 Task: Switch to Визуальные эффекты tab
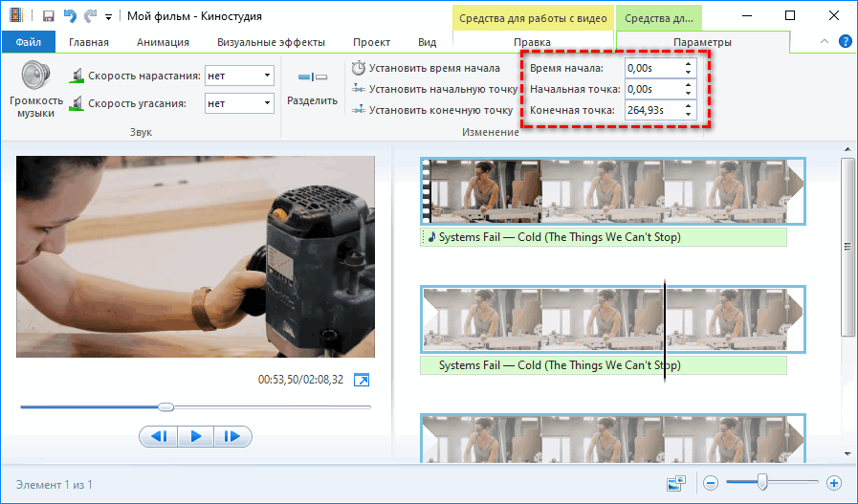coord(271,42)
